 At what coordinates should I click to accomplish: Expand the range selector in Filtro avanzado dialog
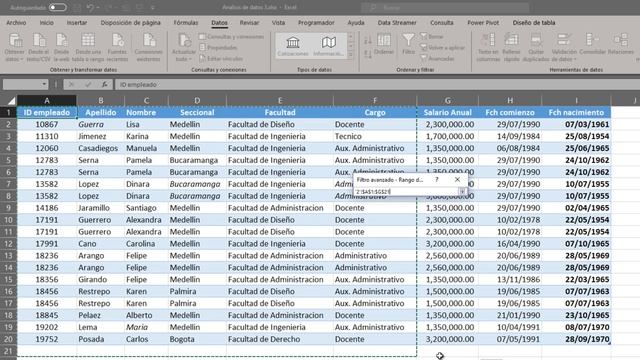[462, 191]
